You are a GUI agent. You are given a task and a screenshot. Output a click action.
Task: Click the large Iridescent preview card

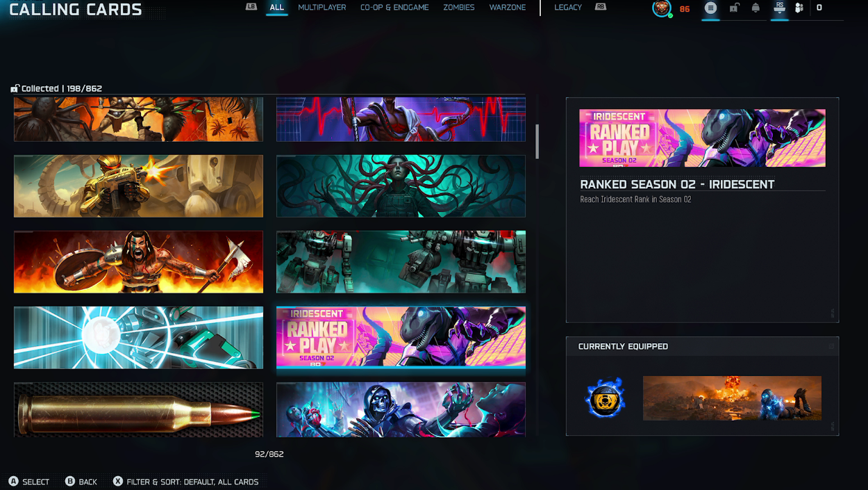click(702, 138)
